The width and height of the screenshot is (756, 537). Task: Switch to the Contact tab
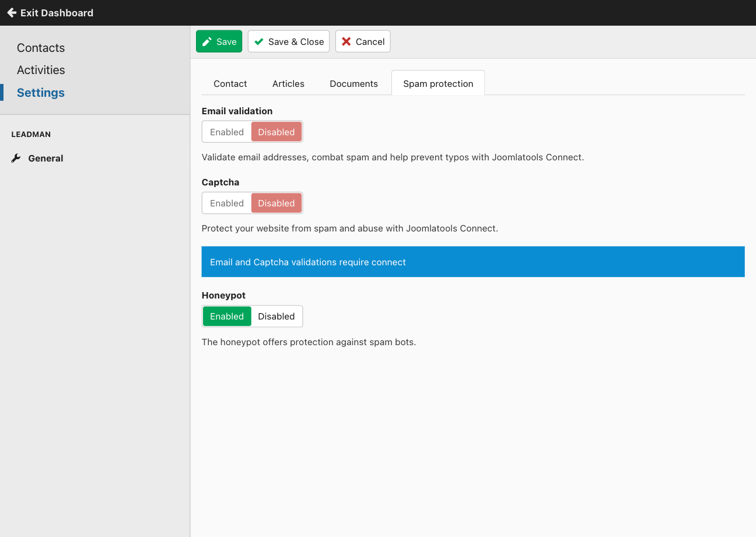point(230,83)
